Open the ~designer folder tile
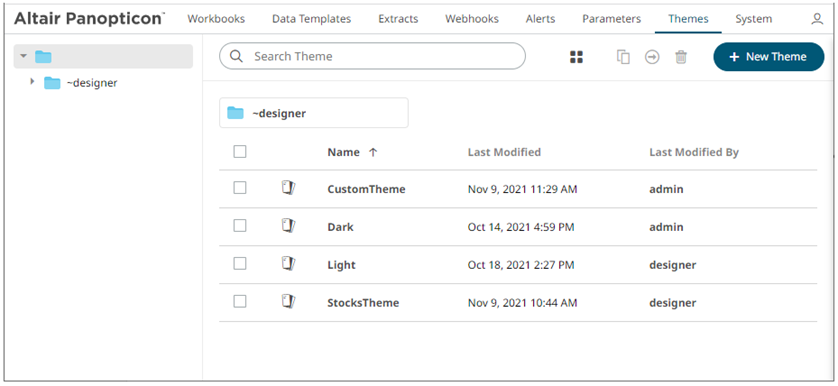 click(x=314, y=113)
